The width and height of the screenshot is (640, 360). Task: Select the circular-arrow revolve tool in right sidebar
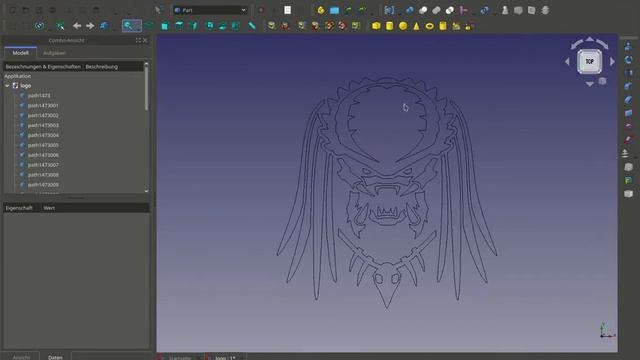click(628, 60)
